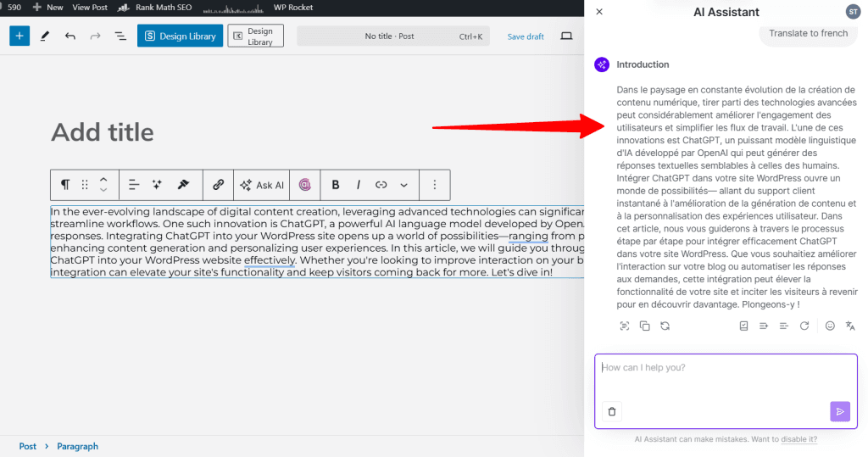The width and height of the screenshot is (868, 457).
Task: Click the chain link toolbar icon
Action: click(x=218, y=185)
